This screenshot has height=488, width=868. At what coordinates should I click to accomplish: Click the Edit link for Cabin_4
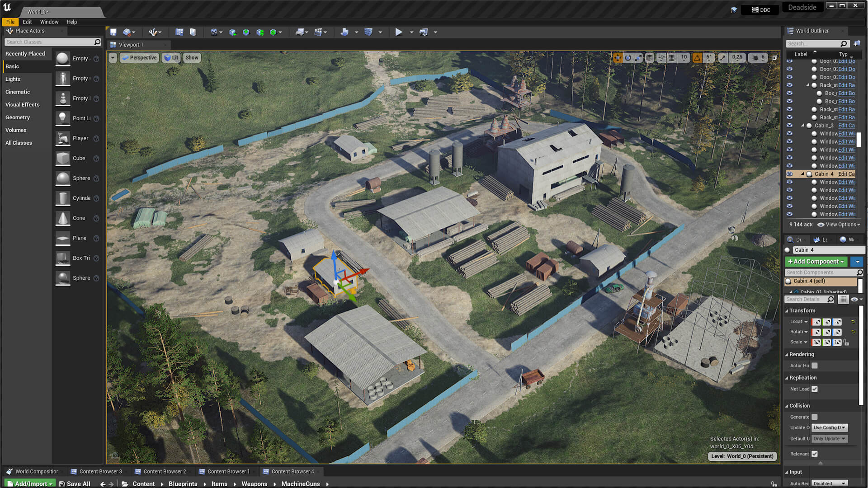(x=846, y=174)
